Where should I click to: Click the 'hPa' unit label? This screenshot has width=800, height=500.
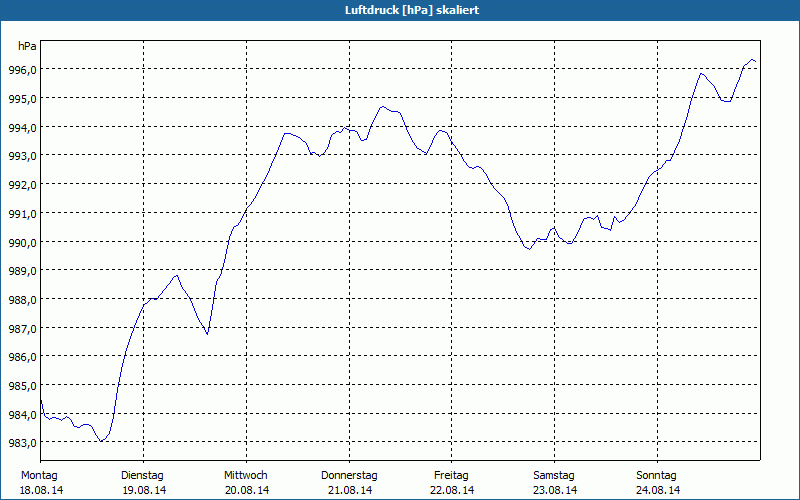point(27,46)
